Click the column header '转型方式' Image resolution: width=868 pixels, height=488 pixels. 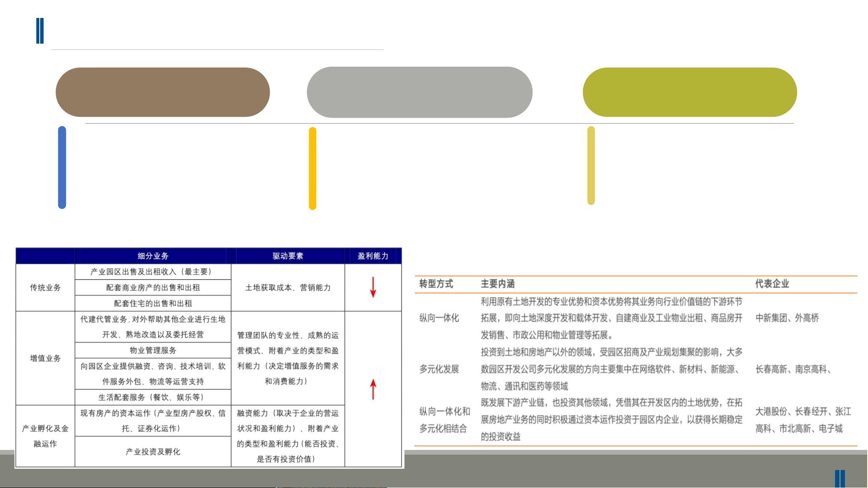click(436, 284)
